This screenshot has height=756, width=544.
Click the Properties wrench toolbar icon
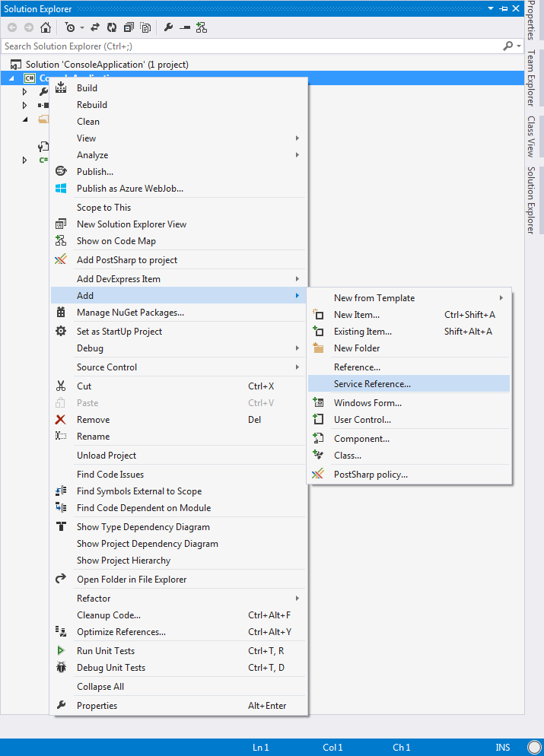[168, 27]
